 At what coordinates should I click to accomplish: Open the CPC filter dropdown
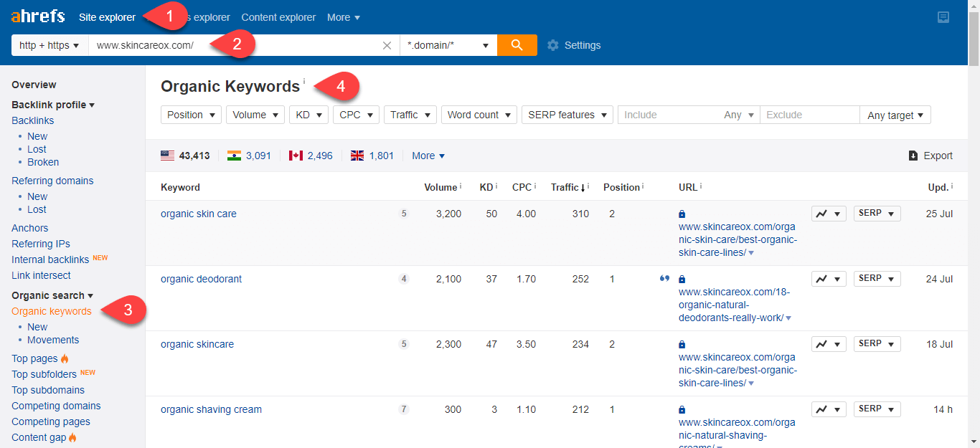357,115
